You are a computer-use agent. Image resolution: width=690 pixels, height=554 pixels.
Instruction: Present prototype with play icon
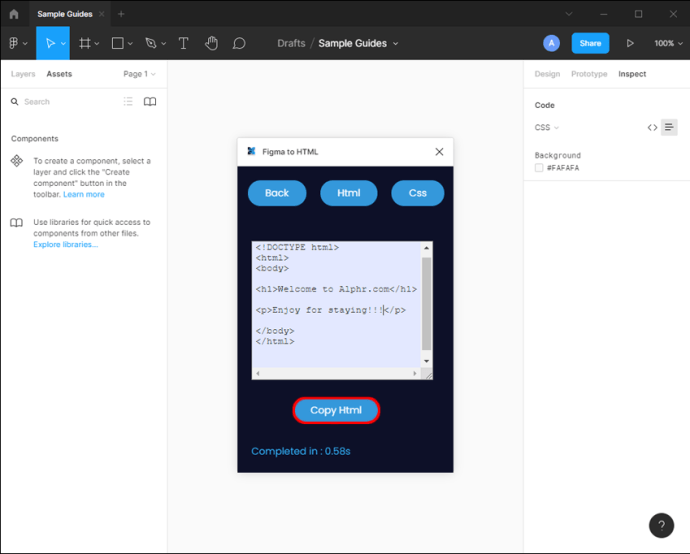(630, 43)
